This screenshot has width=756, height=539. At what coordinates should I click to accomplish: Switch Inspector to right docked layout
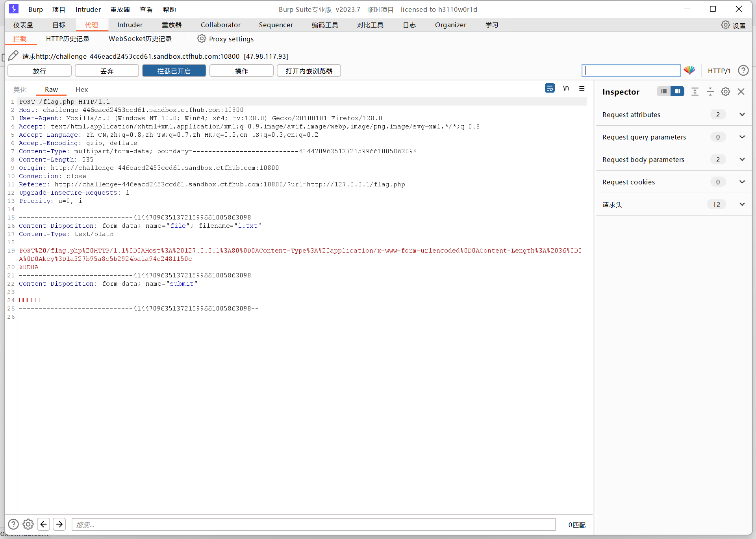click(677, 91)
